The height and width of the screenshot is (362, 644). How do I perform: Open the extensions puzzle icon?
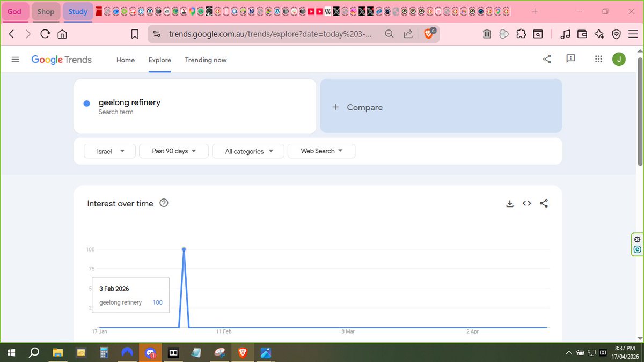click(521, 34)
